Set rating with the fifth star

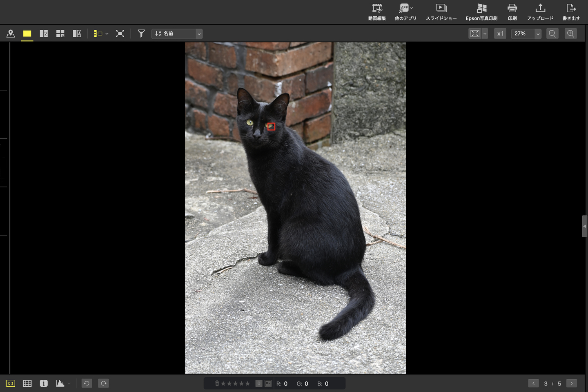[247, 383]
